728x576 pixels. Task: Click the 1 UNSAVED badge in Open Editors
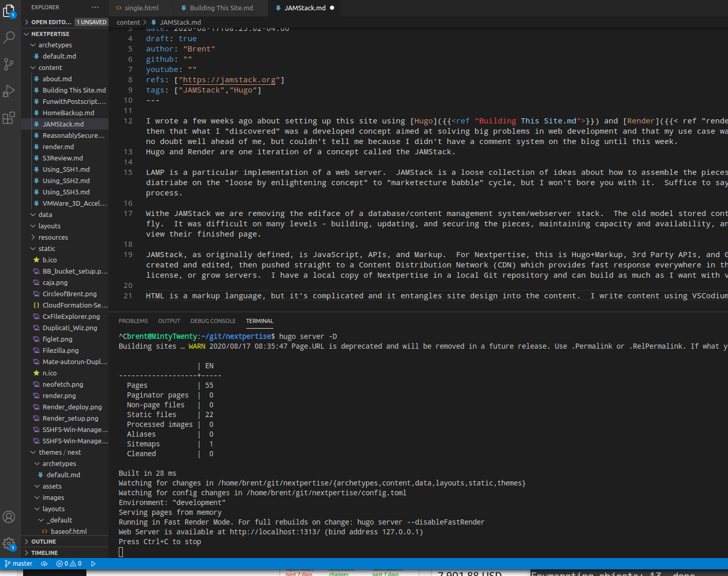[x=92, y=22]
